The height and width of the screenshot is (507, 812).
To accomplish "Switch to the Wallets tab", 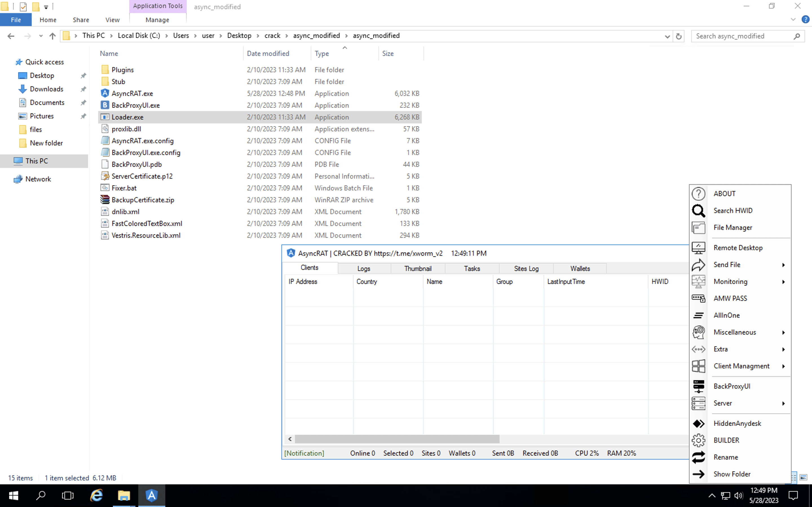I will (x=579, y=269).
